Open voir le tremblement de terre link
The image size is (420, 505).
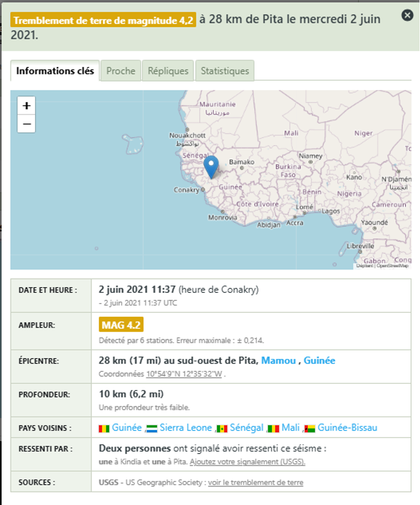tap(256, 483)
